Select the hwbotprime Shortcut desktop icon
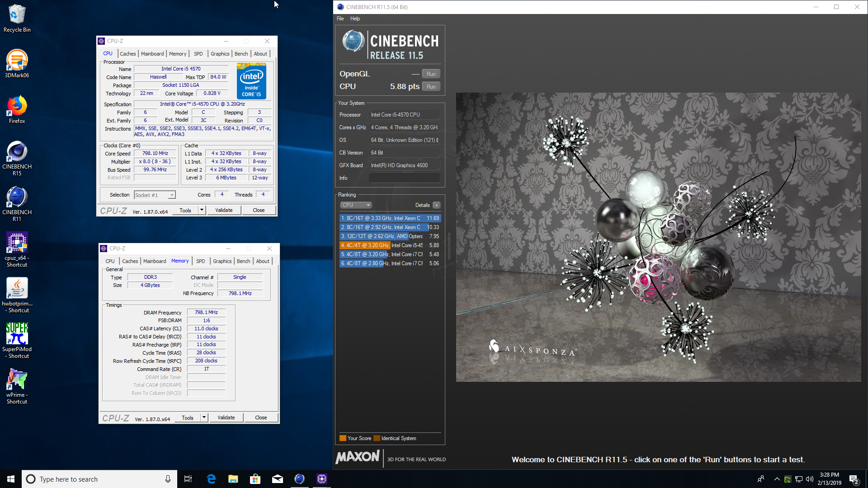This screenshot has width=868, height=488. click(x=17, y=295)
